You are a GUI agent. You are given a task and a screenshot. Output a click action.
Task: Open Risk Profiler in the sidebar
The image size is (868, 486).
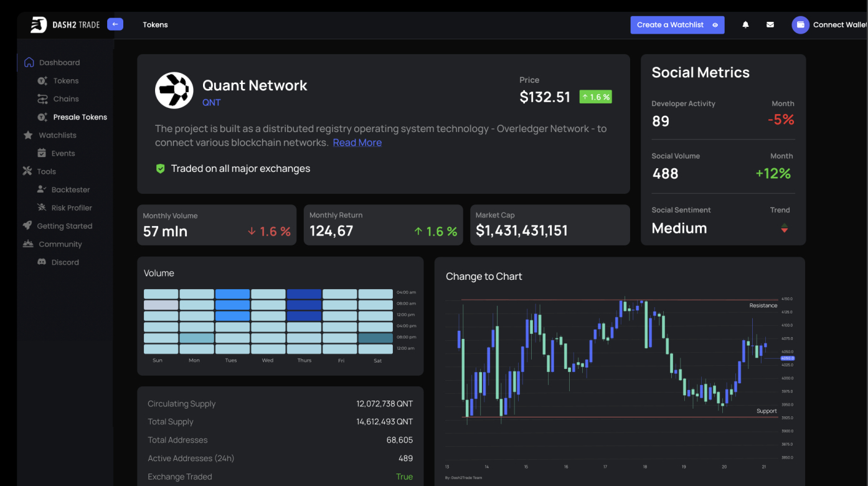coord(72,207)
